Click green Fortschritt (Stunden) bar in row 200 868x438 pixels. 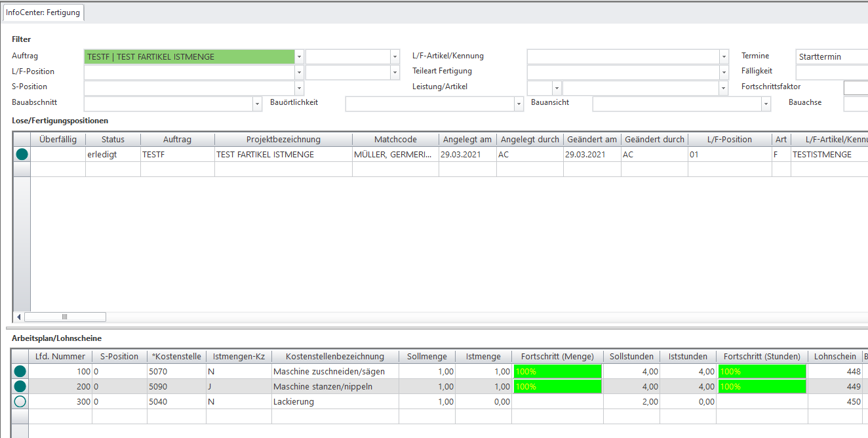tap(762, 387)
